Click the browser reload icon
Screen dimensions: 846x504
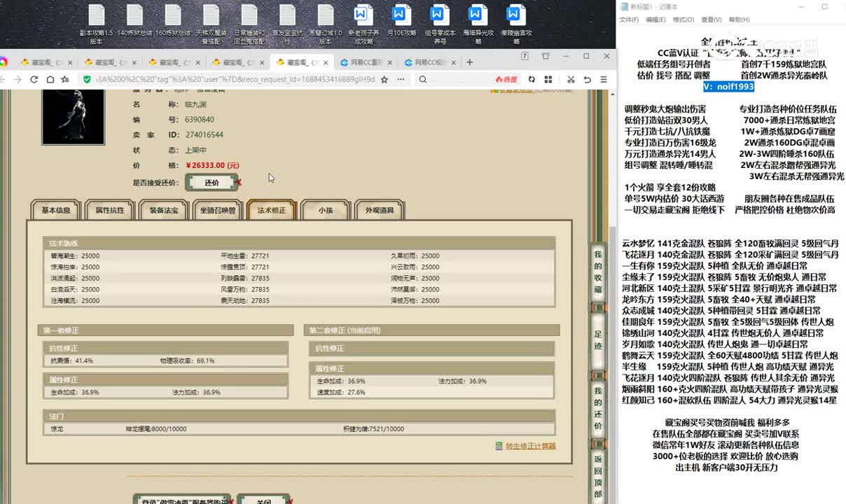pyautogui.click(x=34, y=80)
